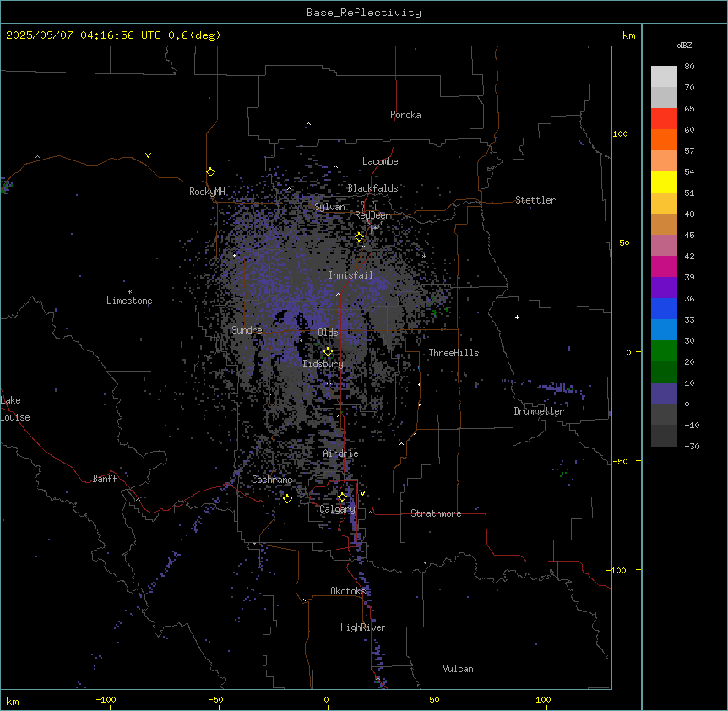Click the Limestone label
The image size is (728, 711).
(129, 301)
